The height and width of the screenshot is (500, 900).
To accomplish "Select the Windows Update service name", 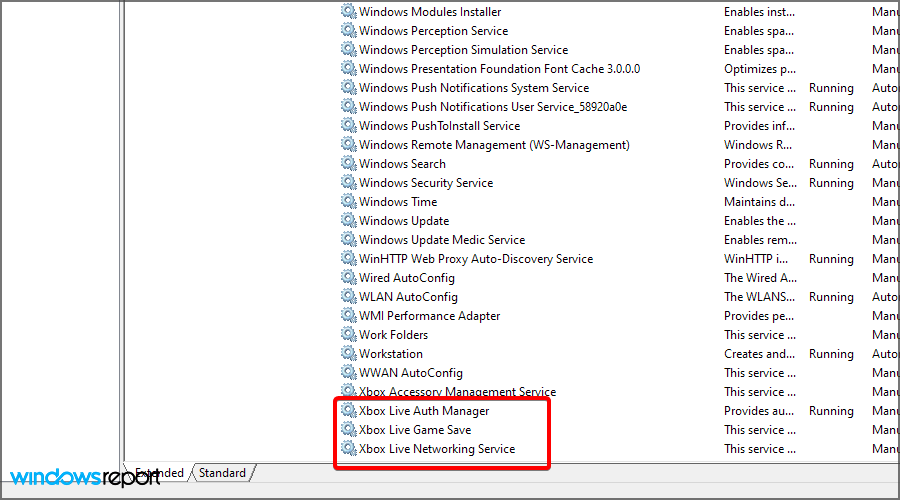I will [x=404, y=221].
